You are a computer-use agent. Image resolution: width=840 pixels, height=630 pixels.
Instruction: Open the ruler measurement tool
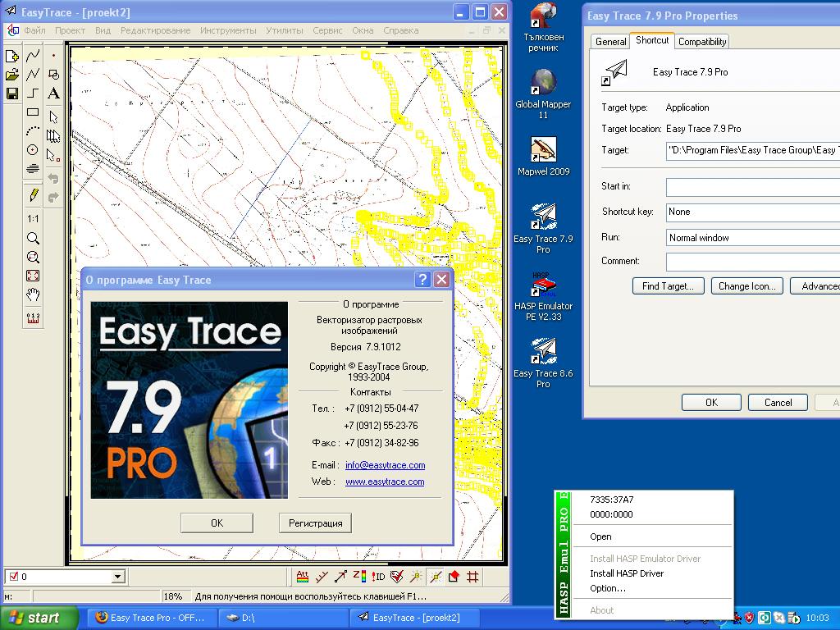[33, 317]
